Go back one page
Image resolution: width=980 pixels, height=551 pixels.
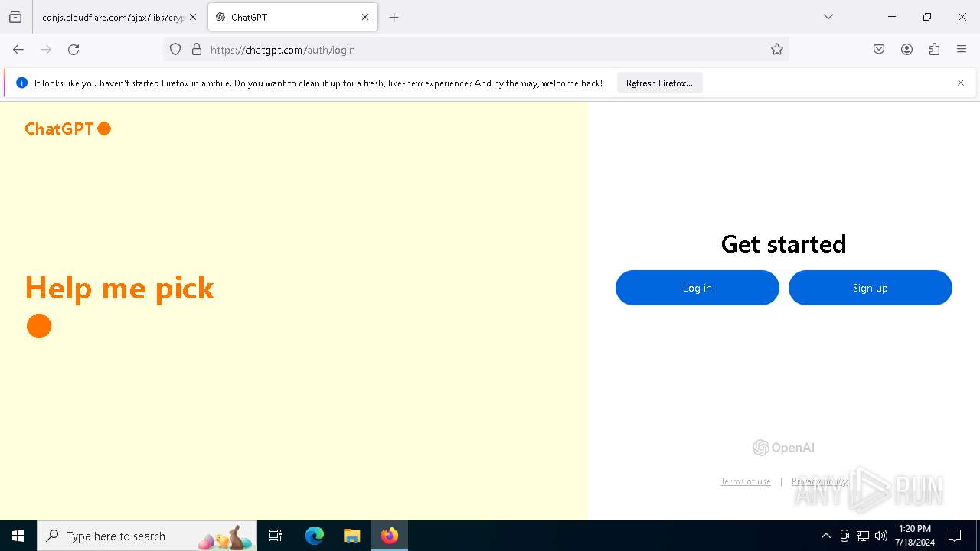point(18,50)
